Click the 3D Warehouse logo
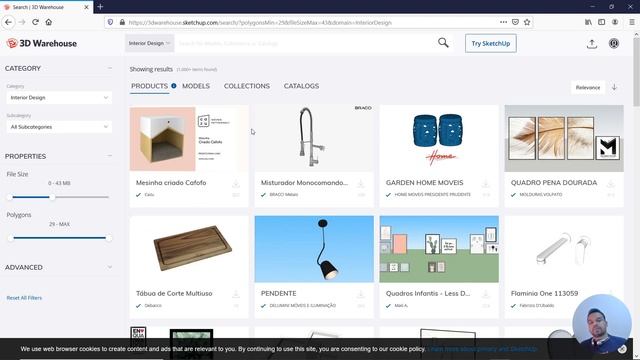Viewport: 640px width, 360px height. (x=42, y=43)
